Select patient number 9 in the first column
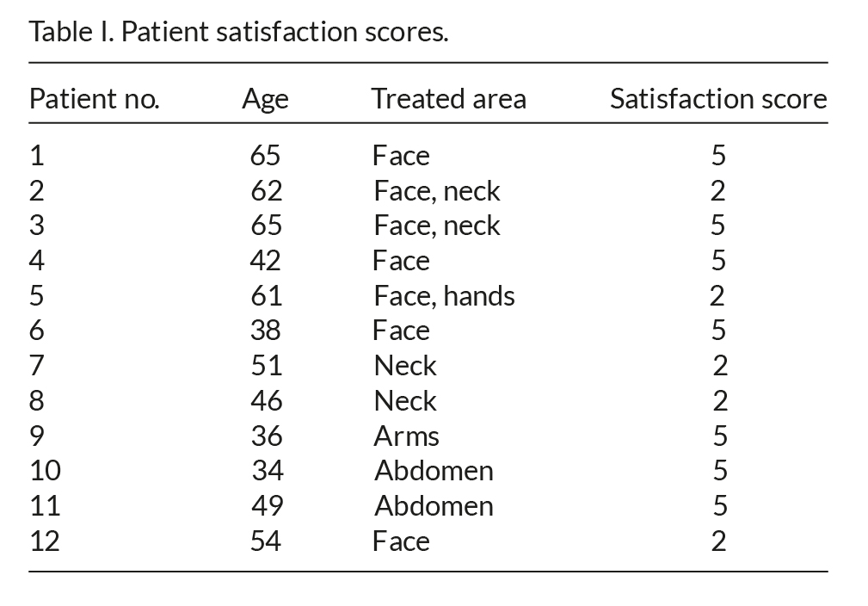 (x=36, y=436)
